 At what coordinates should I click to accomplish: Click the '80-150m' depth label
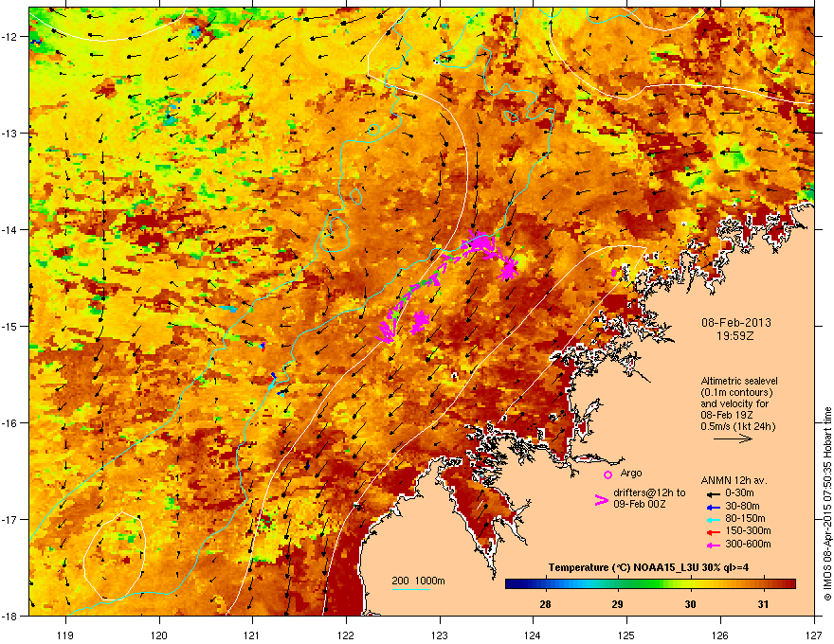(x=745, y=519)
